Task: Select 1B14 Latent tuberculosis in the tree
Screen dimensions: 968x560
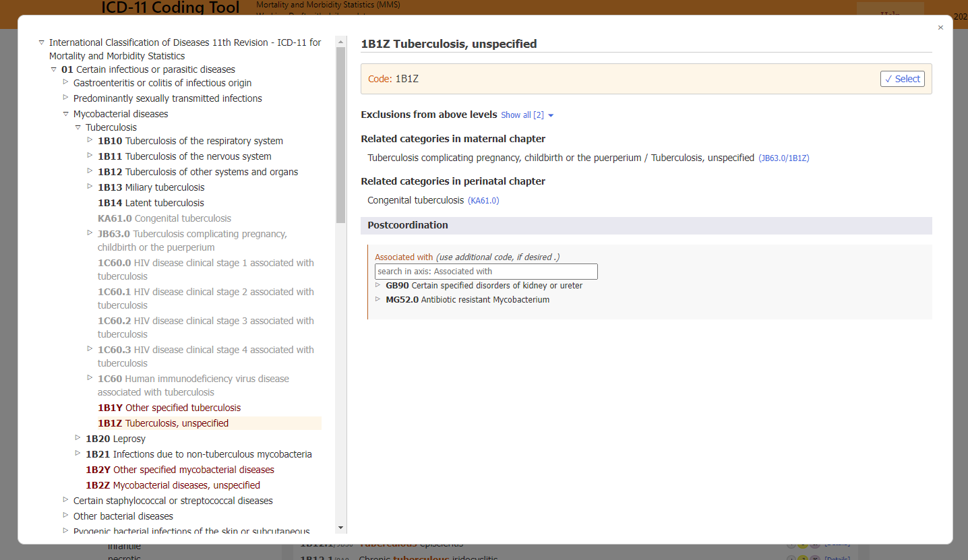Action: click(x=150, y=202)
